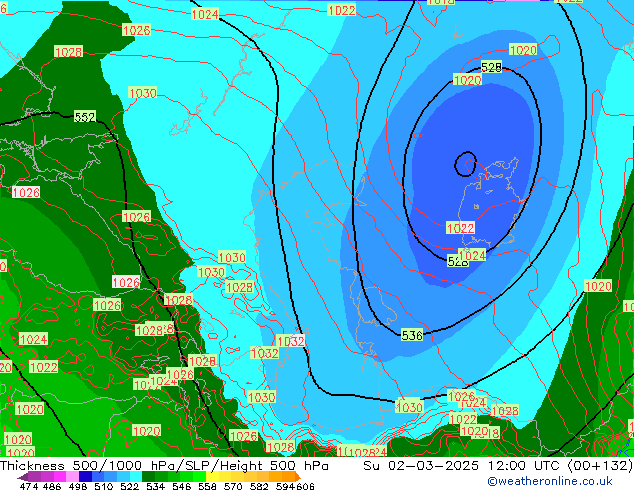The width and height of the screenshot is (634, 490).
Task: Click the orange arrow tip ending the legend
Action: pos(298,476)
